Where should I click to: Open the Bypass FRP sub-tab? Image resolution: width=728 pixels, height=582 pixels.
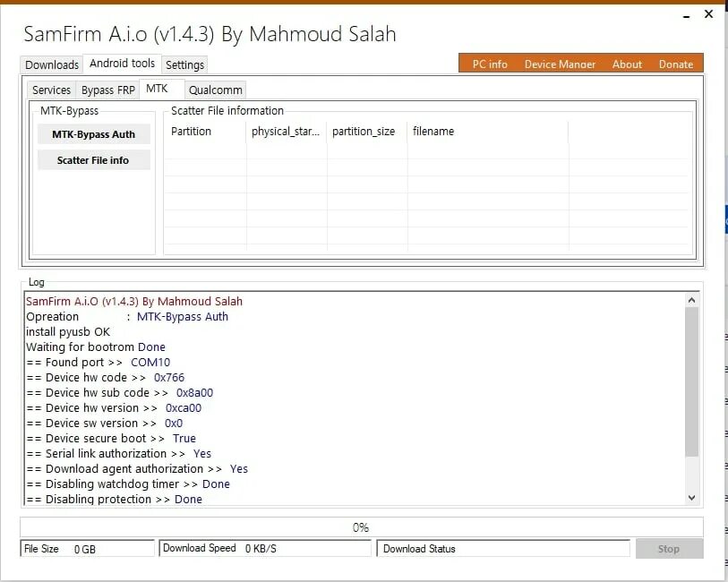pyautogui.click(x=107, y=90)
